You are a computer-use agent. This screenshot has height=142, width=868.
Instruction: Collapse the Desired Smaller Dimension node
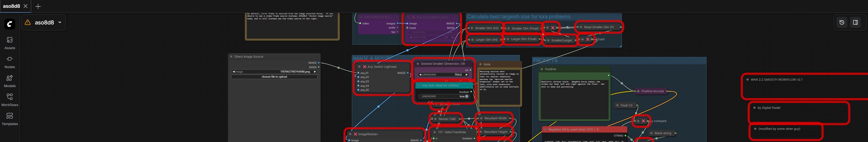418,64
